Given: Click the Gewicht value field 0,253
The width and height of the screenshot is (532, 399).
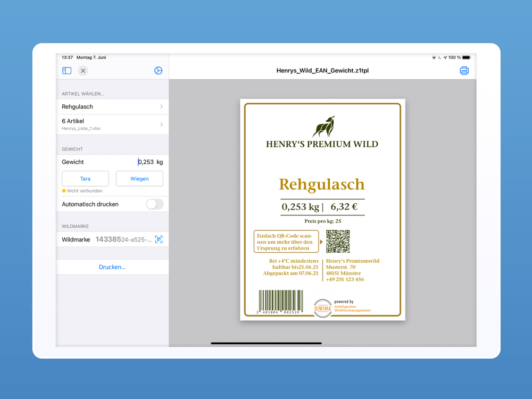Looking at the screenshot, I should pyautogui.click(x=146, y=162).
